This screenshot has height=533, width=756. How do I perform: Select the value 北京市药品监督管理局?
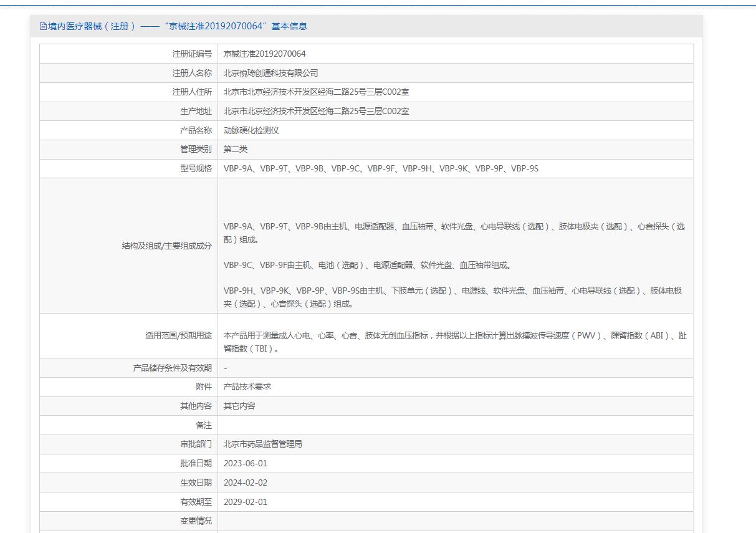coord(263,444)
